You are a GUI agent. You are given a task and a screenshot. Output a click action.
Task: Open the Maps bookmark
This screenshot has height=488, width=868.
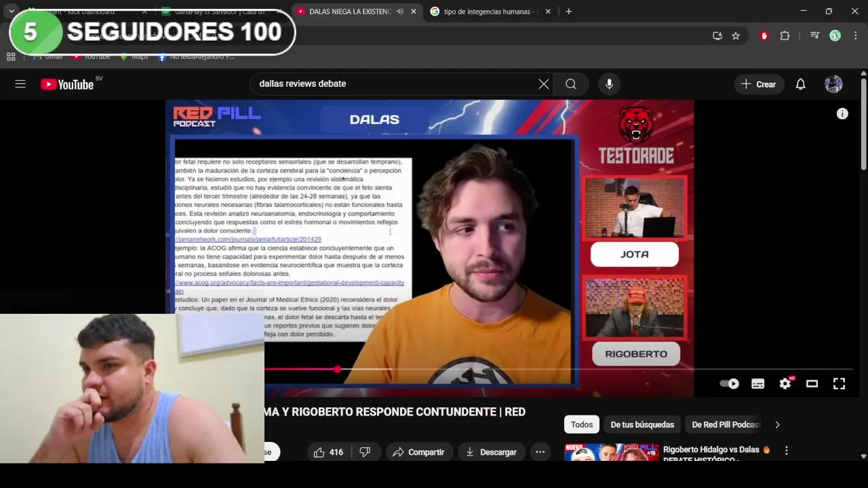point(134,57)
